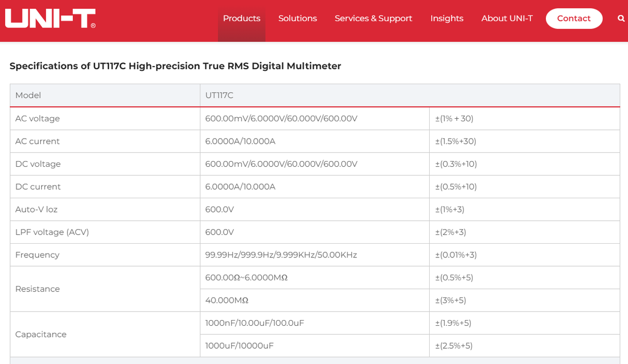Viewport: 628px width, 364px height.
Task: Click the ±(2.5%+5) accuracy cell
Action: (524, 346)
